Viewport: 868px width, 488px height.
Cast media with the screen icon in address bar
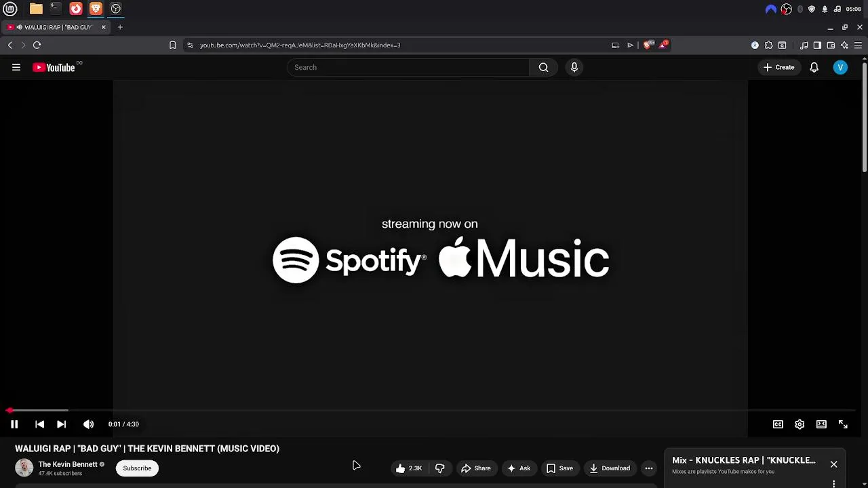tap(615, 45)
